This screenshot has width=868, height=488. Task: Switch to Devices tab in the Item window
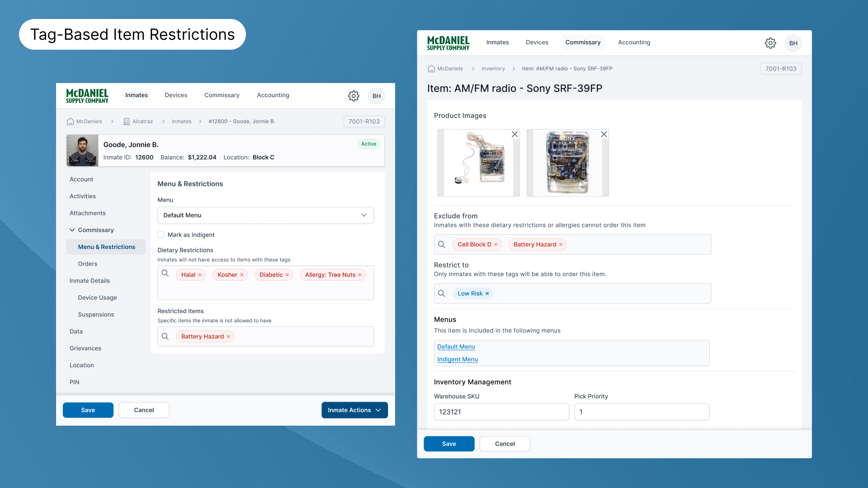pos(537,42)
